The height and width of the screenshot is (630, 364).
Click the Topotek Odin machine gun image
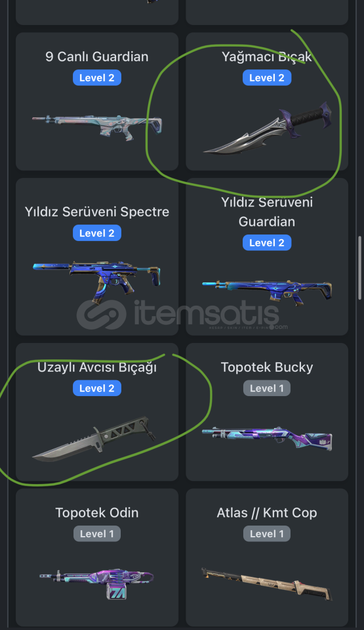coord(97,583)
